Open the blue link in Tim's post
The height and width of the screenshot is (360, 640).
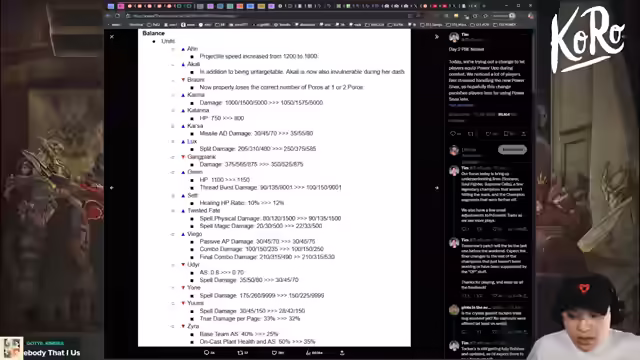[x=461, y=105]
